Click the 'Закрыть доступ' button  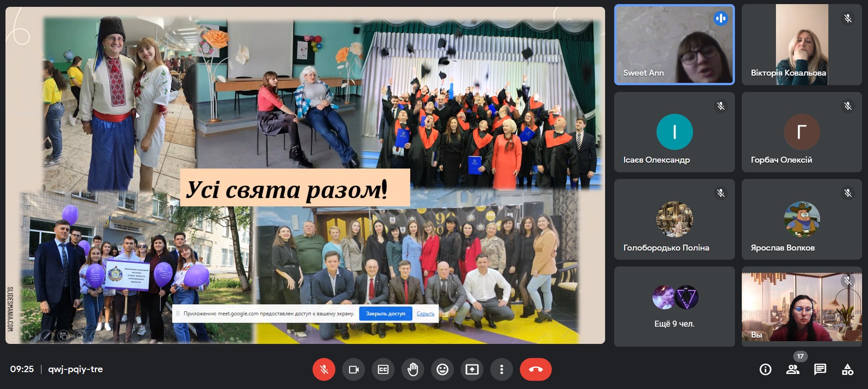[x=385, y=314]
